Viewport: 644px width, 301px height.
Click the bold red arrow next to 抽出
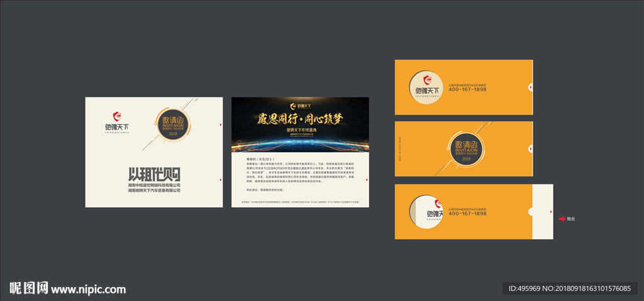(x=562, y=219)
